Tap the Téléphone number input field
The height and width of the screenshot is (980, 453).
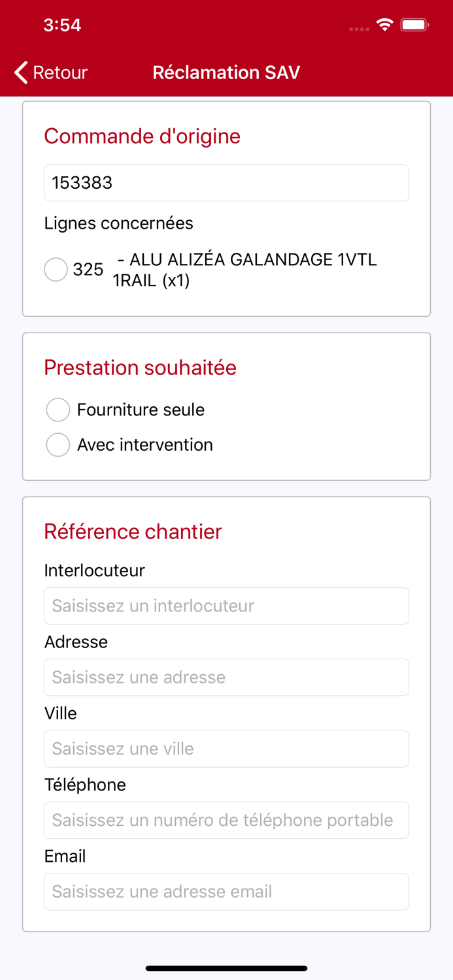tap(226, 820)
